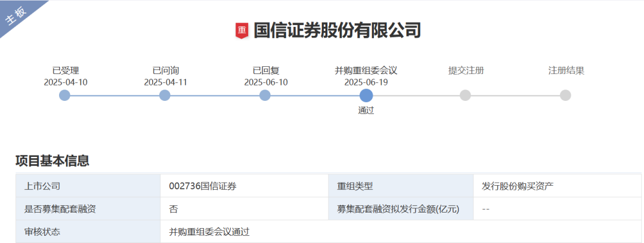644x243 pixels.
Task: Click the date 2025-04-11
Action: (166, 82)
